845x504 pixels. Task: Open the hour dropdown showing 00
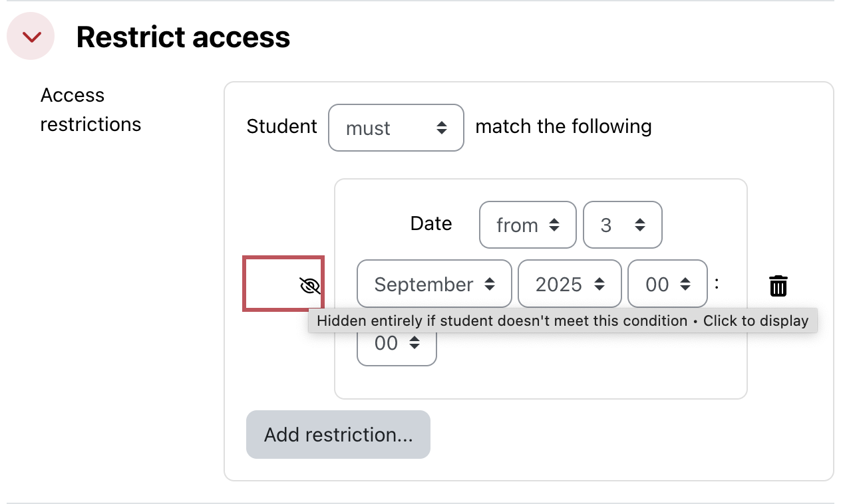point(667,284)
